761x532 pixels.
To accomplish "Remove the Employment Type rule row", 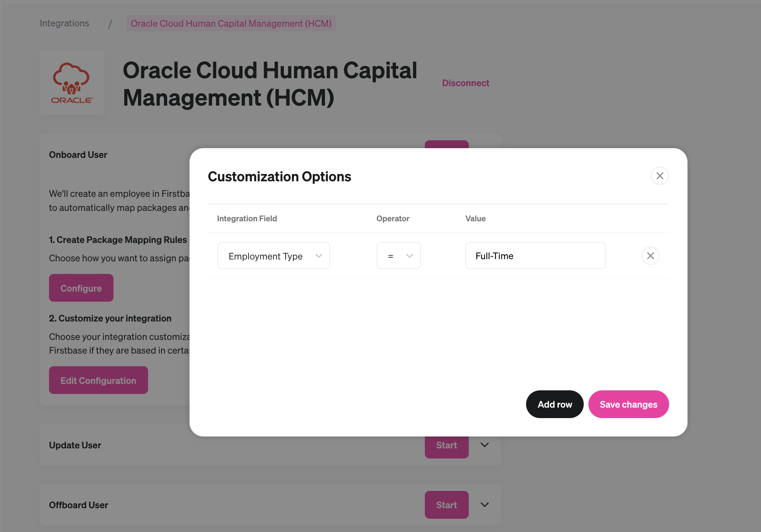I will pos(650,256).
